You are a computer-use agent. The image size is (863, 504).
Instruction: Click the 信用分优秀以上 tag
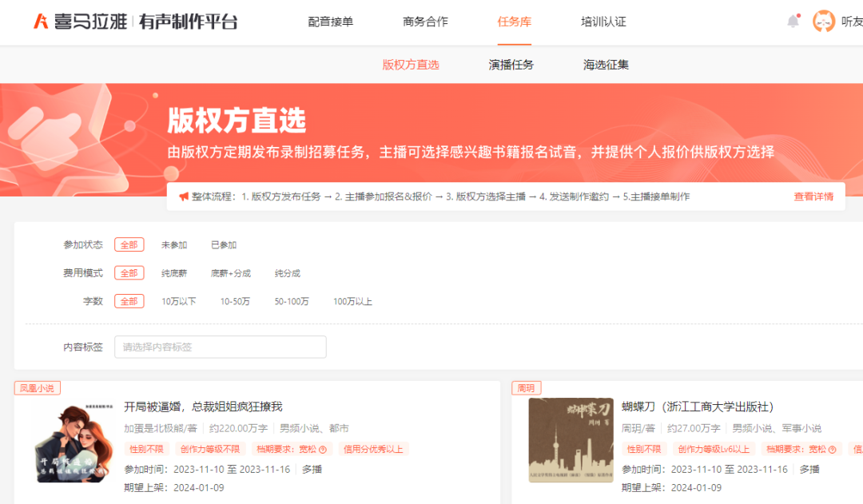coord(373,450)
